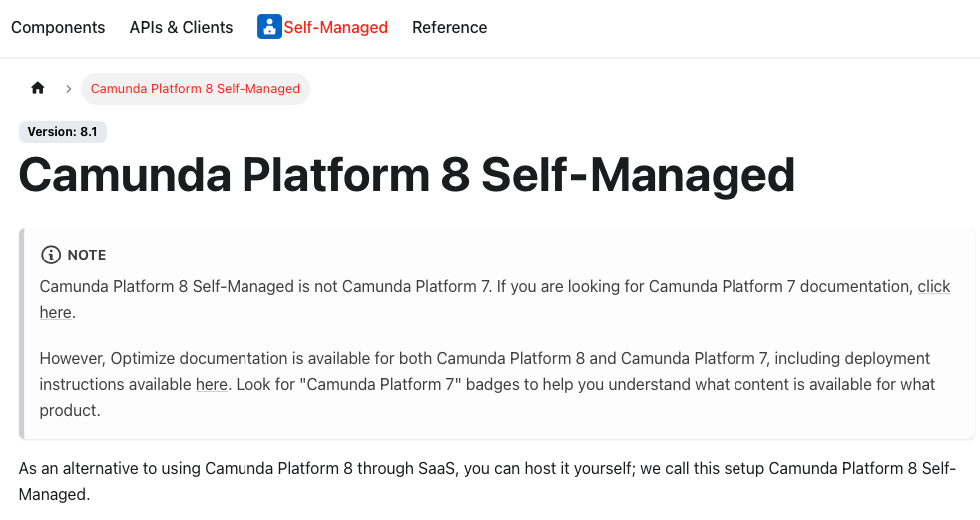Follow the 'click here' Platform 7 documentation link

pyautogui.click(x=933, y=286)
